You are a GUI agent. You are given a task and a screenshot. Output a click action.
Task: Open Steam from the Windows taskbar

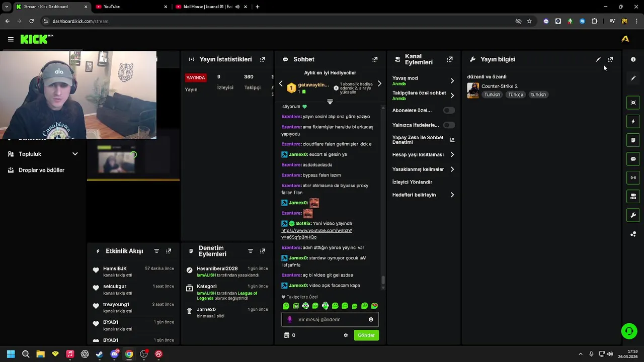pos(100,354)
